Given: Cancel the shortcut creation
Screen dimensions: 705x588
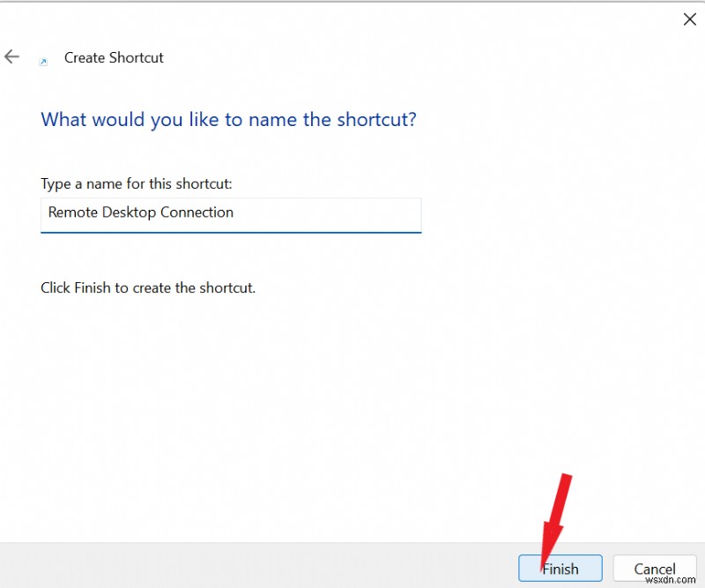Looking at the screenshot, I should coord(655,569).
